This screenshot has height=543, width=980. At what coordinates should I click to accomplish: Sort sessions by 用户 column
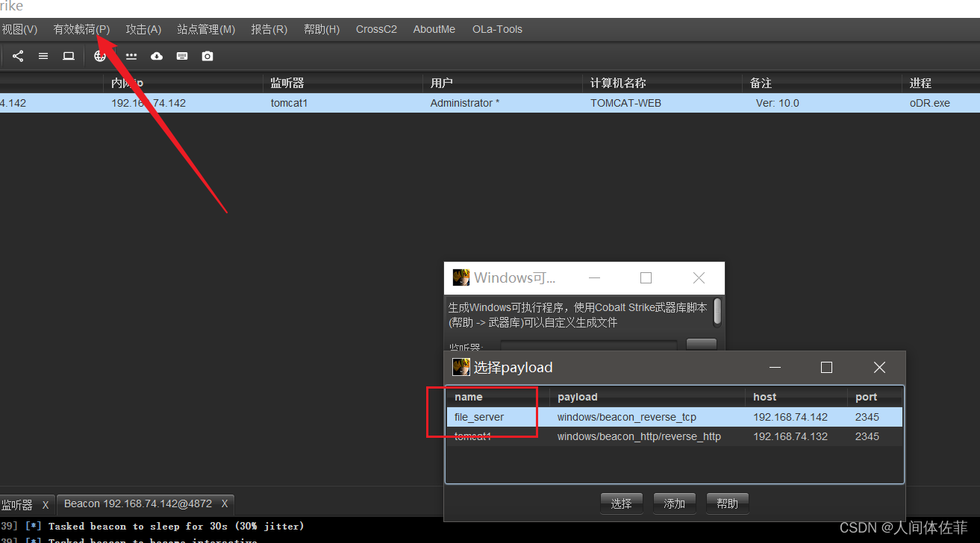502,83
